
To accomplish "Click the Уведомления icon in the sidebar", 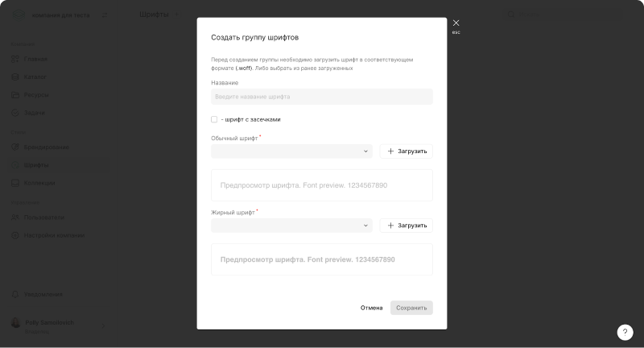I will click(15, 294).
